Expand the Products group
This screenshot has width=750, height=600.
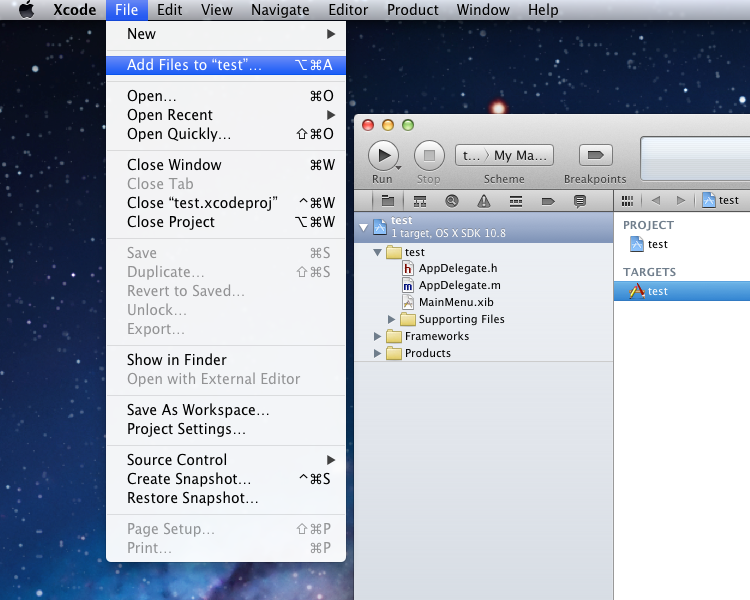click(377, 353)
